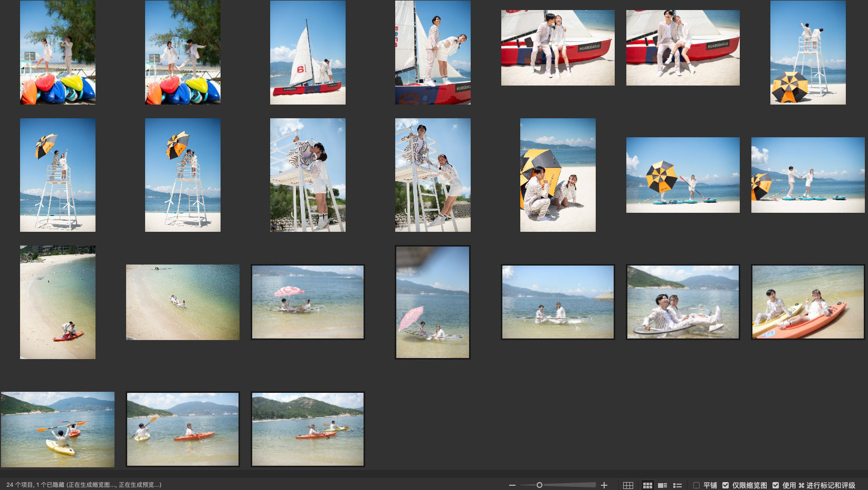Viewport: 868px width, 490px height.
Task: Switch to details view with thumbnails
Action: [x=663, y=485]
